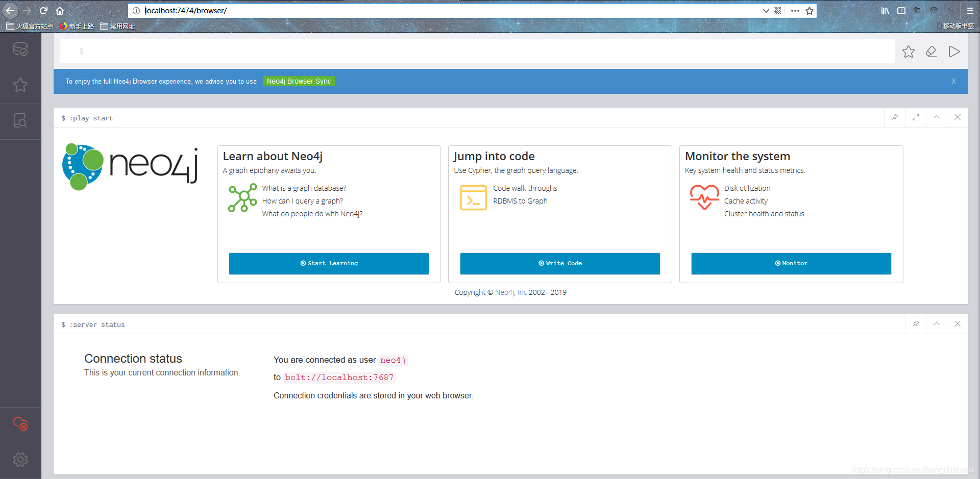Open the browser Library icon
The height and width of the screenshot is (479, 980).
coord(885,11)
